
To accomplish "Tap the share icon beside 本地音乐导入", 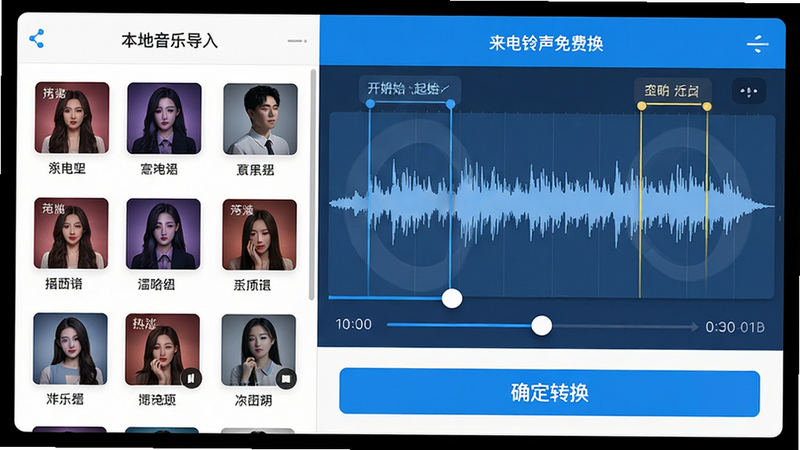I will pyautogui.click(x=37, y=39).
